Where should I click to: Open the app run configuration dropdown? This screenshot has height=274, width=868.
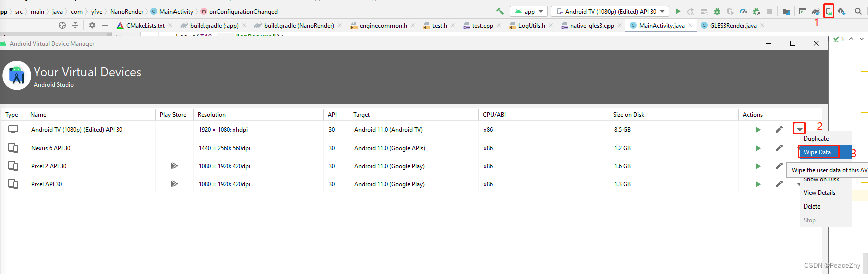[x=529, y=11]
